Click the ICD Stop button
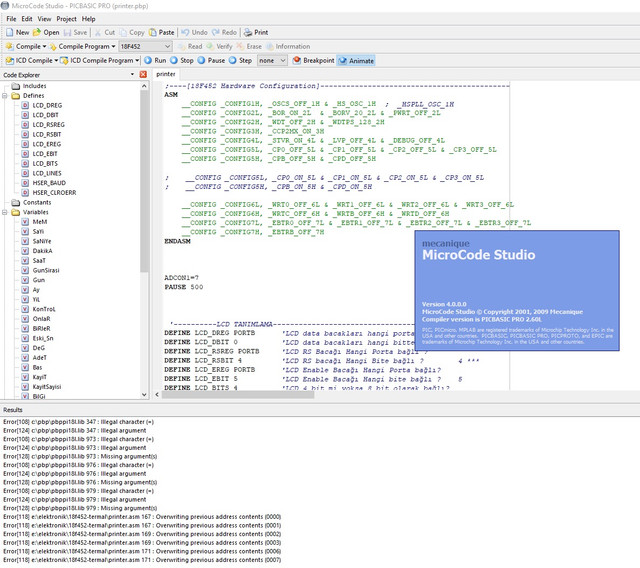The width and height of the screenshot is (640, 568). point(182,60)
